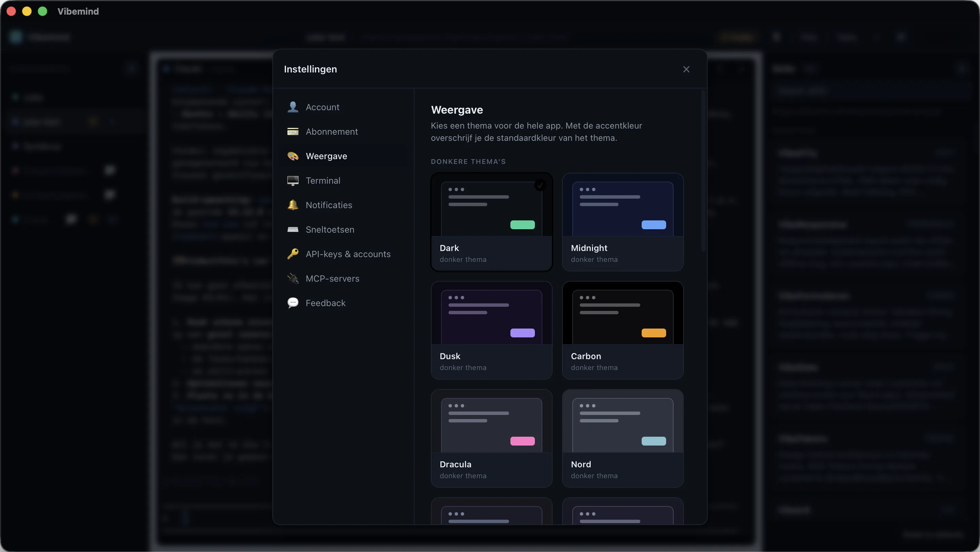
Task: Click the "Instellingen" dialog title
Action: click(310, 69)
